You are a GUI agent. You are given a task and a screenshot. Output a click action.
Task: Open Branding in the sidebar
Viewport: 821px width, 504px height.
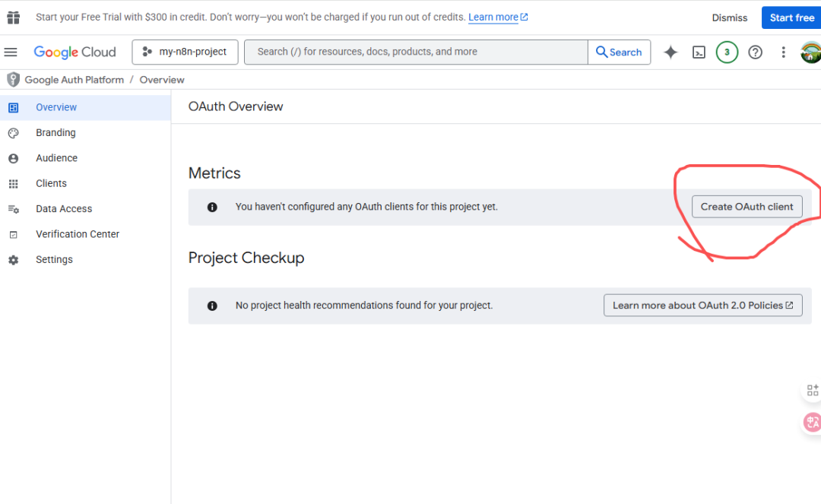(x=55, y=132)
